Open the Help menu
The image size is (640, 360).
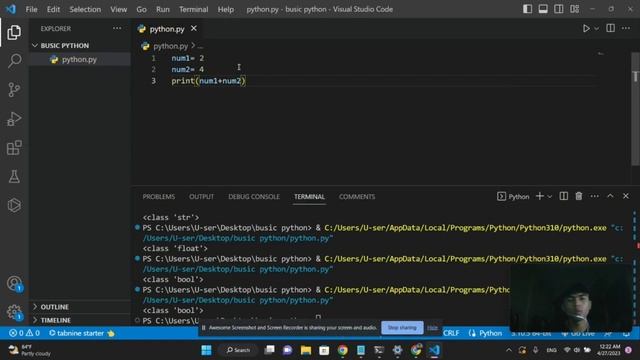click(226, 9)
